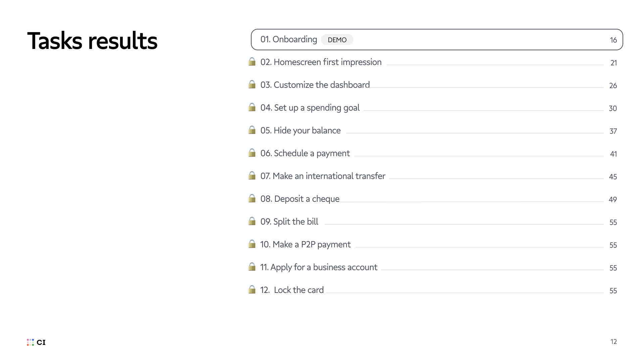Click the DEMO badge next to Onboarding
Image resolution: width=644 pixels, height=362 pixels.
pos(337,40)
